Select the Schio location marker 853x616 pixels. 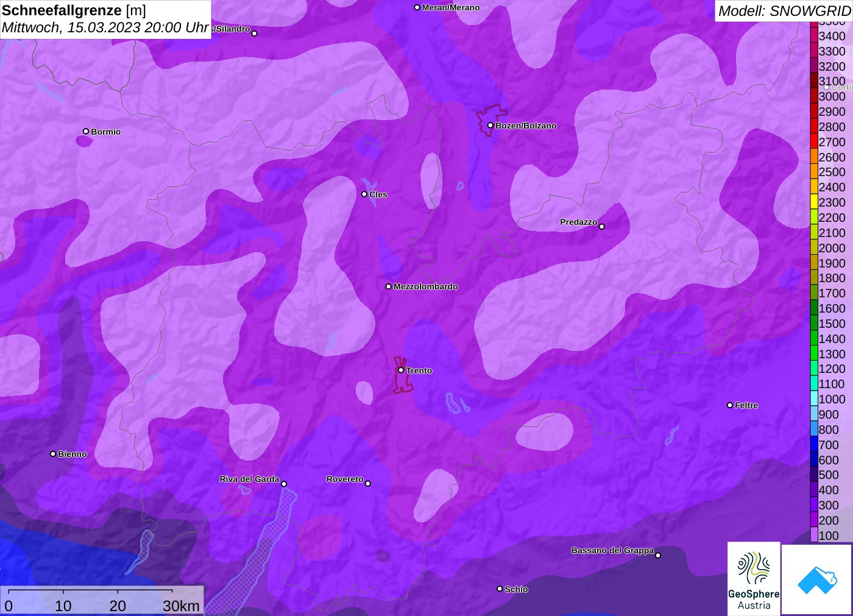tap(500, 589)
